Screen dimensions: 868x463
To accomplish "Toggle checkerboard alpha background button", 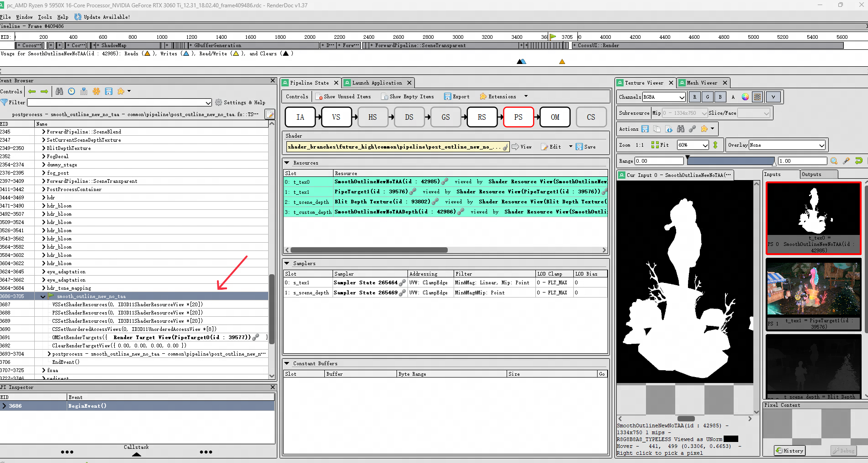I will [758, 97].
